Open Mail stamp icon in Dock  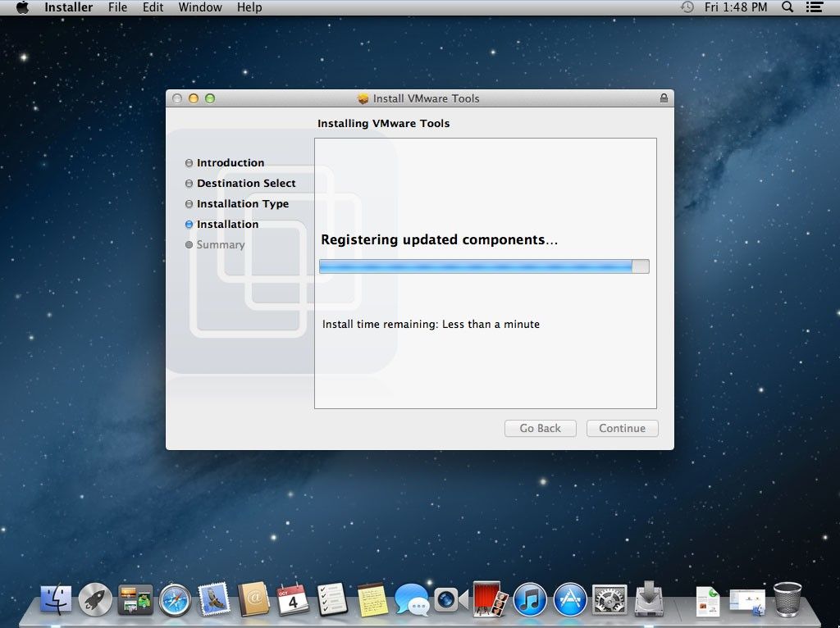214,598
